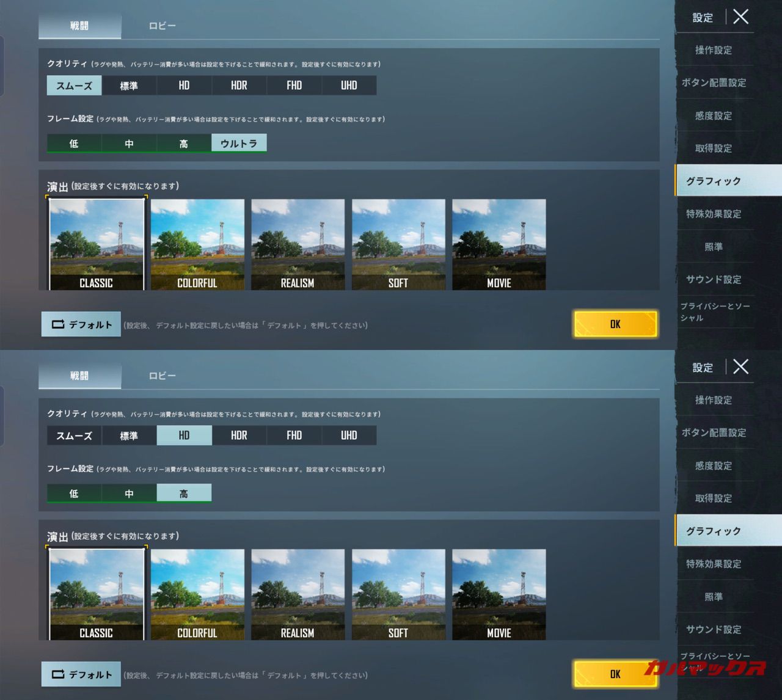Select 特殊効果設定 in the lower sidebar

point(713,564)
